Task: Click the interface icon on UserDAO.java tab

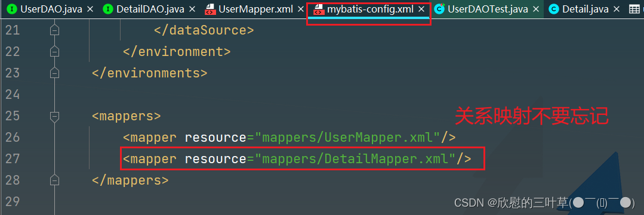Action: coord(13,9)
